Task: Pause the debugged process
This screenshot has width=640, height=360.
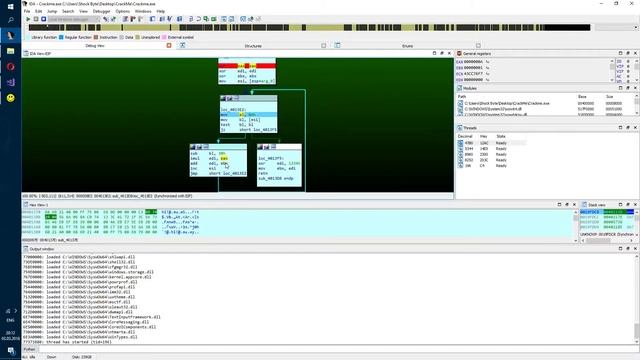Action: [x=36, y=19]
